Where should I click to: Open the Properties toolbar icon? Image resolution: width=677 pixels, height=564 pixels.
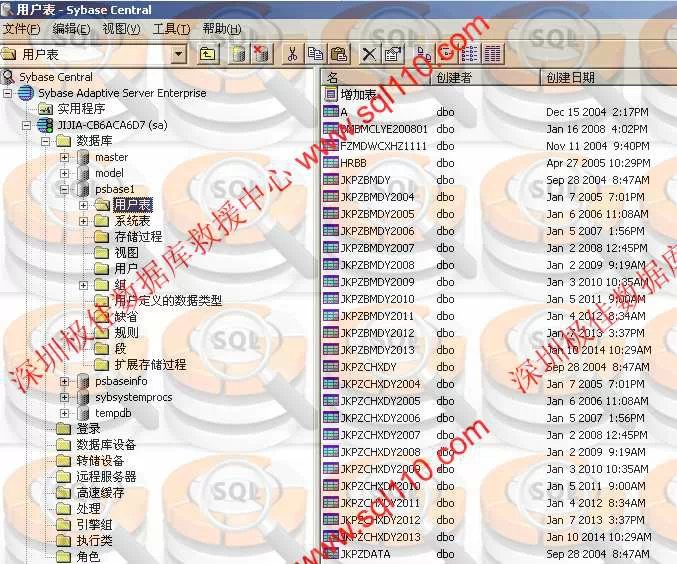pos(392,54)
